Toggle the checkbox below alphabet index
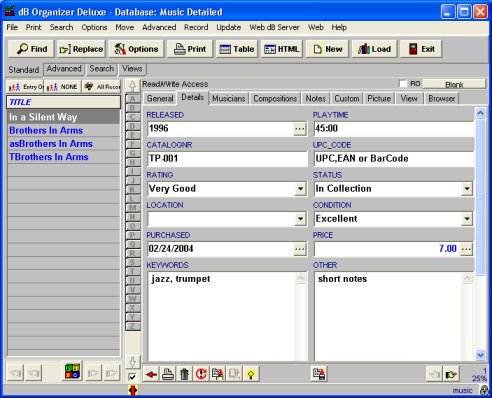 [132, 377]
